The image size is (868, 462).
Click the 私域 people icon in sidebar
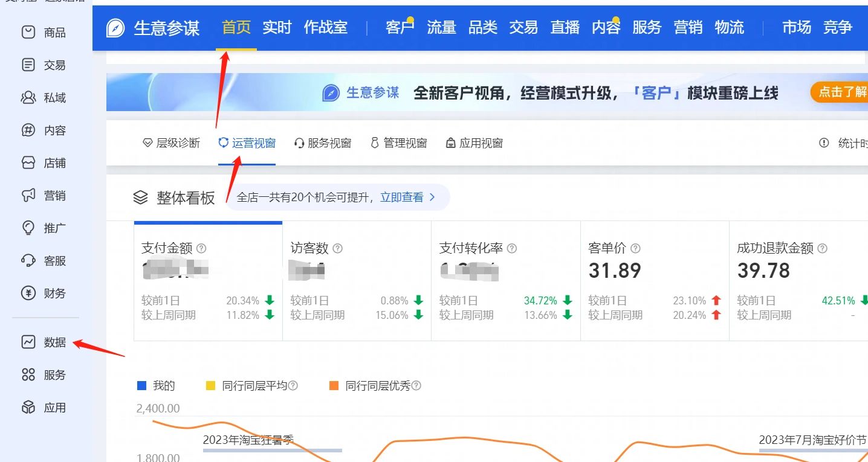[x=28, y=97]
